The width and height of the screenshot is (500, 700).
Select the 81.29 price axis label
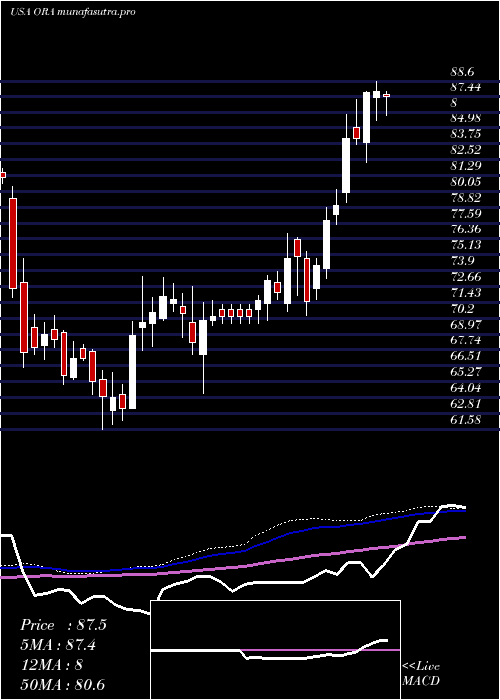[466, 166]
